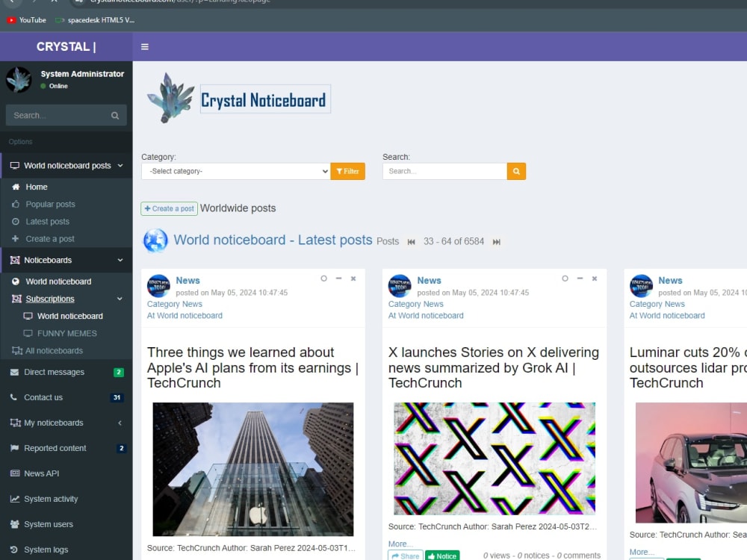This screenshot has height=560, width=747.
Task: Toggle the hamburger sidebar menu icon
Action: coord(145,46)
